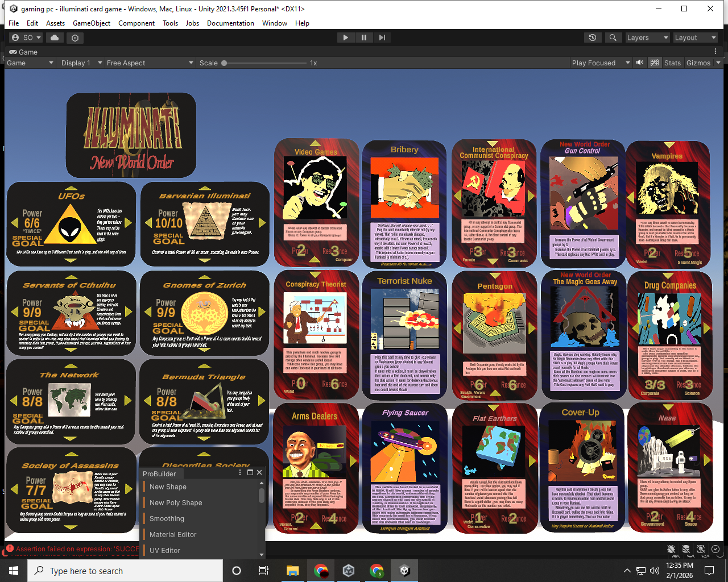Toggle the Stats overlay
728x582 pixels.
672,63
